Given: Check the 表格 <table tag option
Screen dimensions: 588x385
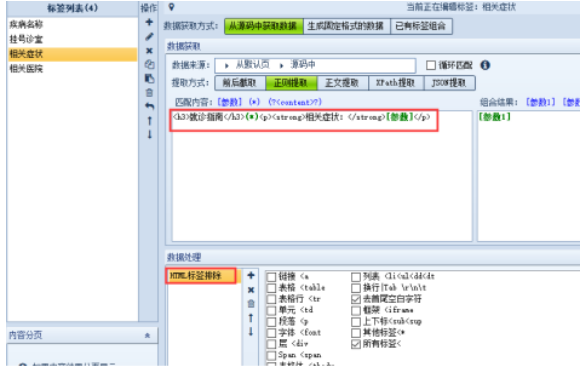Looking at the screenshot, I should [x=271, y=288].
